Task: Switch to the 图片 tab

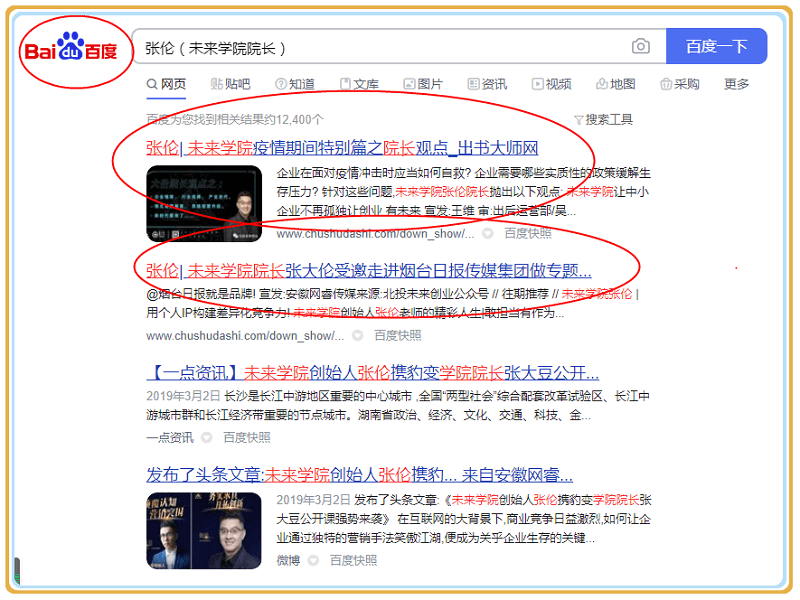Action: 422,84
